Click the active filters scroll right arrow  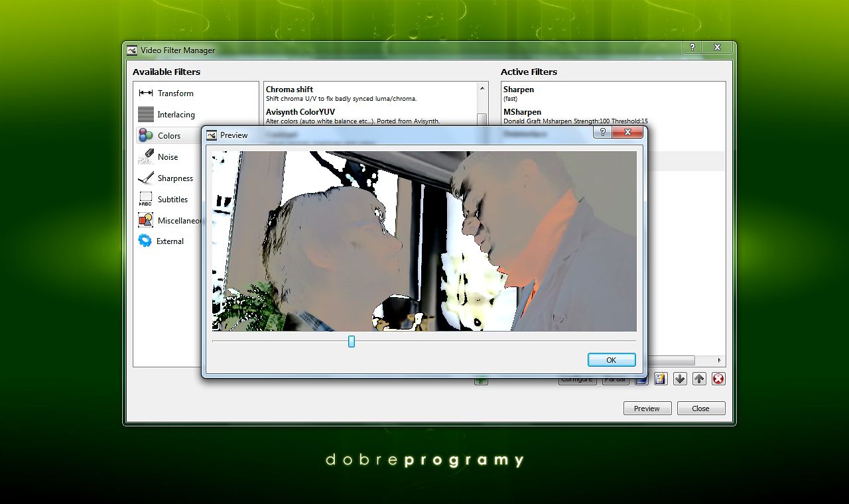[720, 360]
